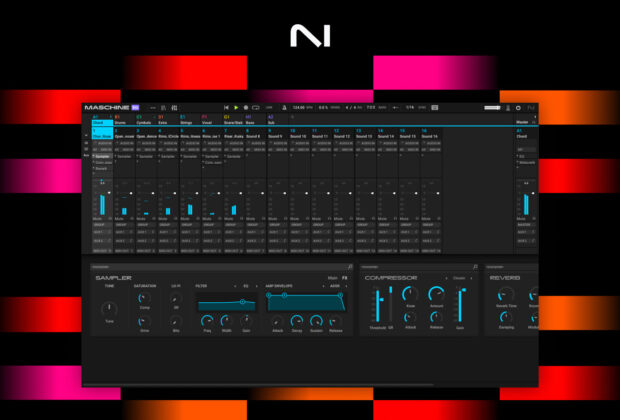The width and height of the screenshot is (620, 420).
Task: Adjust the header master volume slider
Action: pyautogui.click(x=492, y=108)
